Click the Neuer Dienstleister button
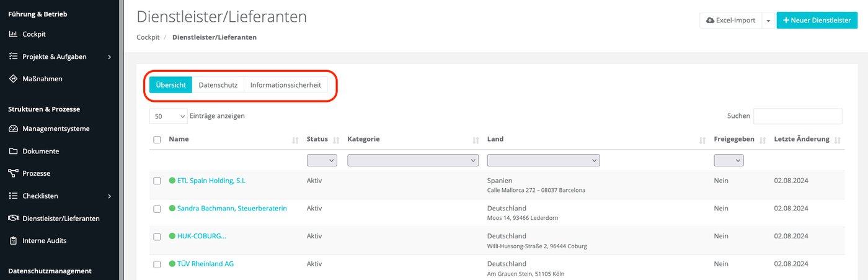The width and height of the screenshot is (868, 280). point(817,20)
